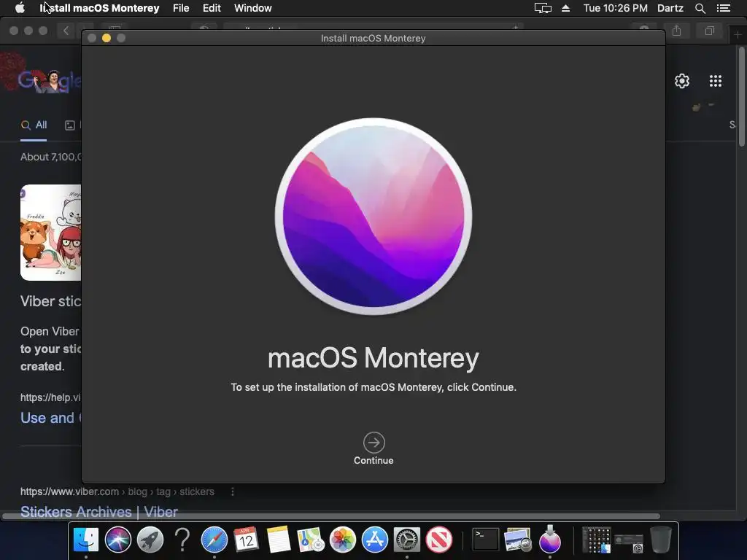
Task: Open Finder from the Dock
Action: (x=86, y=540)
